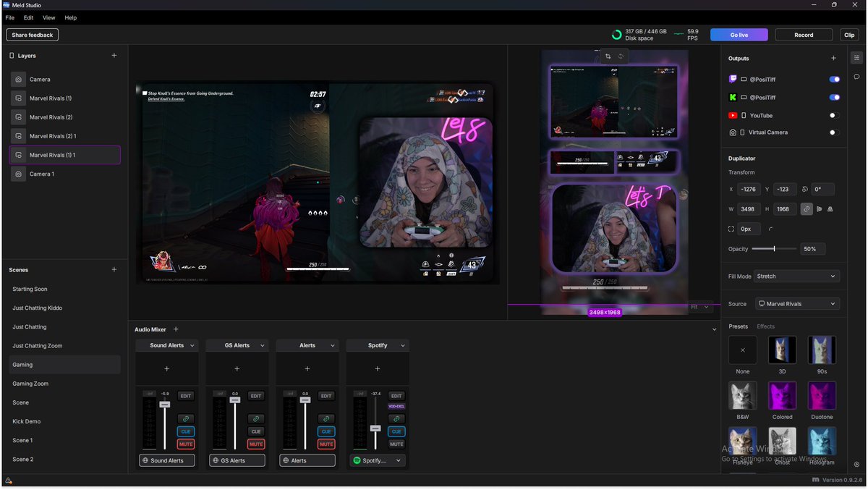
Task: Click the corner radius icon
Action: click(770, 229)
